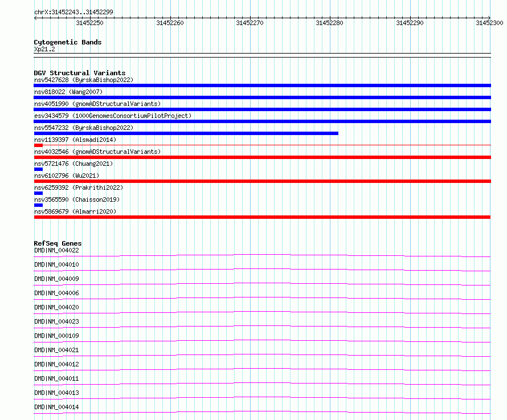Open the nsv818022 (Wang2007) label
This screenshot has height=420, width=507.
(x=68, y=92)
